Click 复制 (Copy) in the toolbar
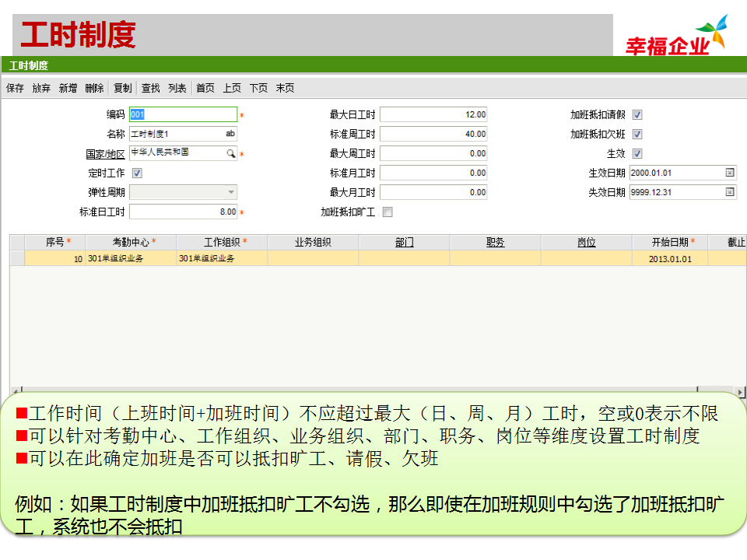The image size is (747, 560). 122,89
